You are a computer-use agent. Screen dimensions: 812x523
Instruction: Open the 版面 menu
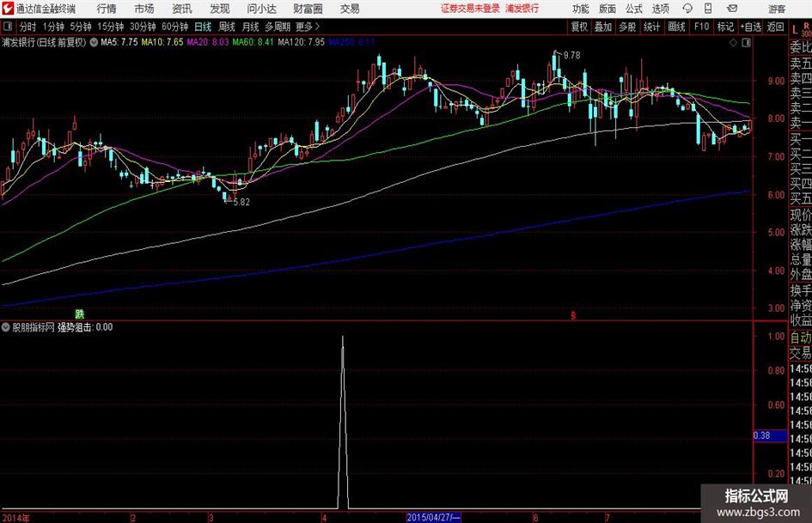(x=607, y=9)
